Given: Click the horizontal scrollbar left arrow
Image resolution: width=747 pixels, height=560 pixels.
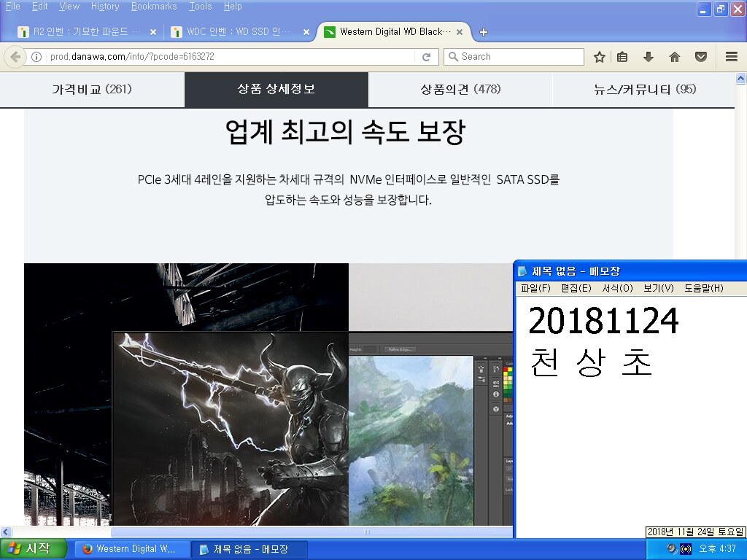Looking at the screenshot, I should click(6, 532).
